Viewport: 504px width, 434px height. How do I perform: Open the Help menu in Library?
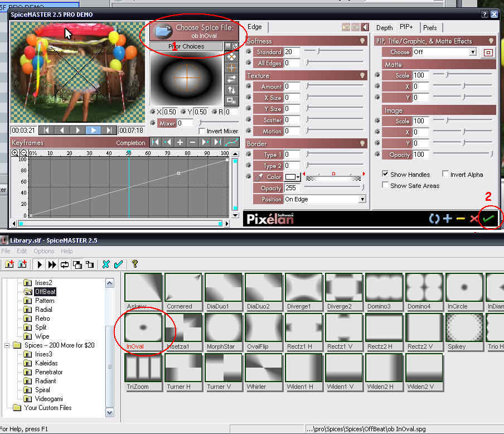66,251
